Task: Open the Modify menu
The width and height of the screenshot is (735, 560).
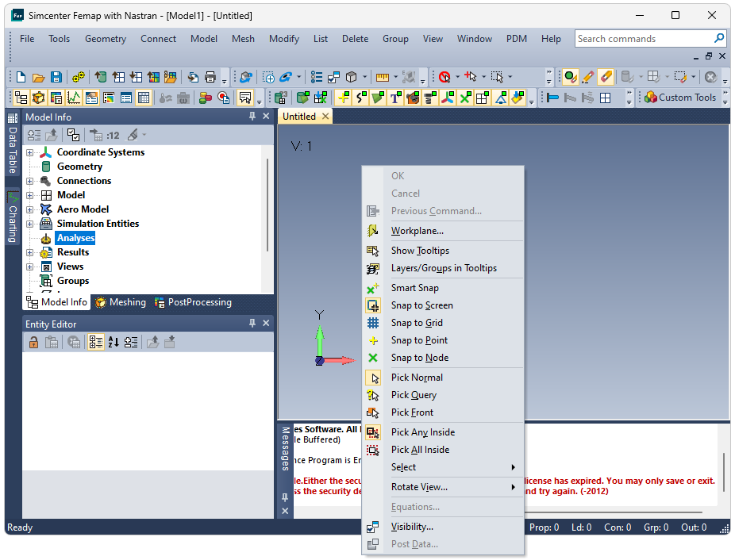Action: (283, 39)
